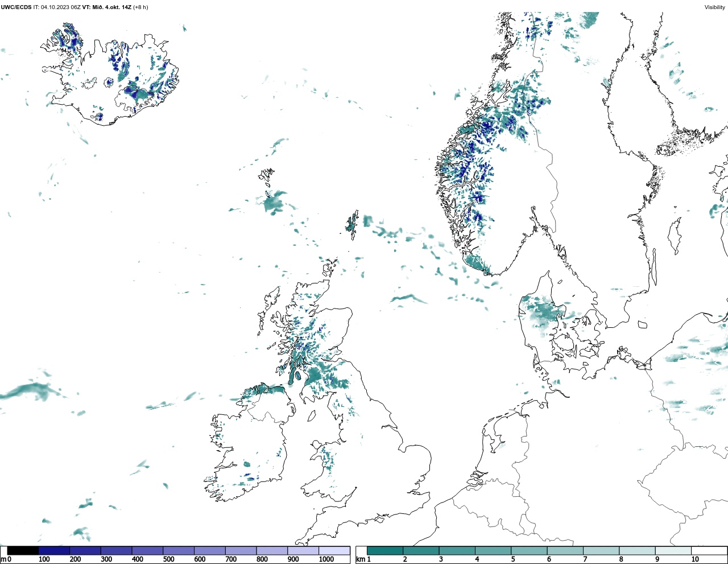728x564 pixels.
Task: Click the 'm' unit label of meter scale
Action: click(3, 559)
